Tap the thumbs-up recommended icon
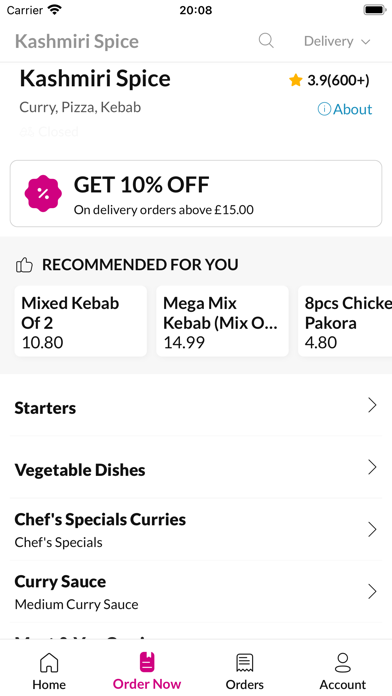The height and width of the screenshot is (696, 392). [24, 265]
